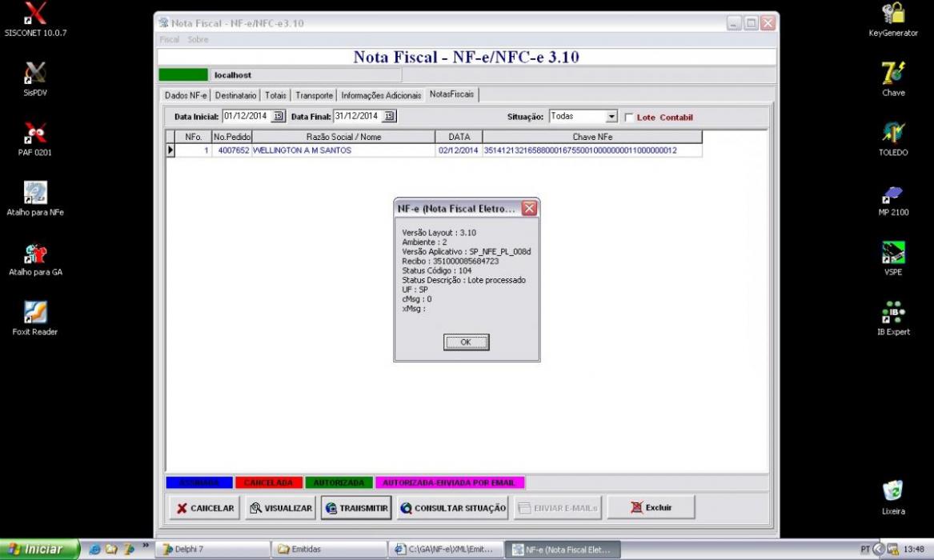This screenshot has width=934, height=560.
Task: Select row with WELLINGTON A M SANTOS
Action: [x=435, y=150]
